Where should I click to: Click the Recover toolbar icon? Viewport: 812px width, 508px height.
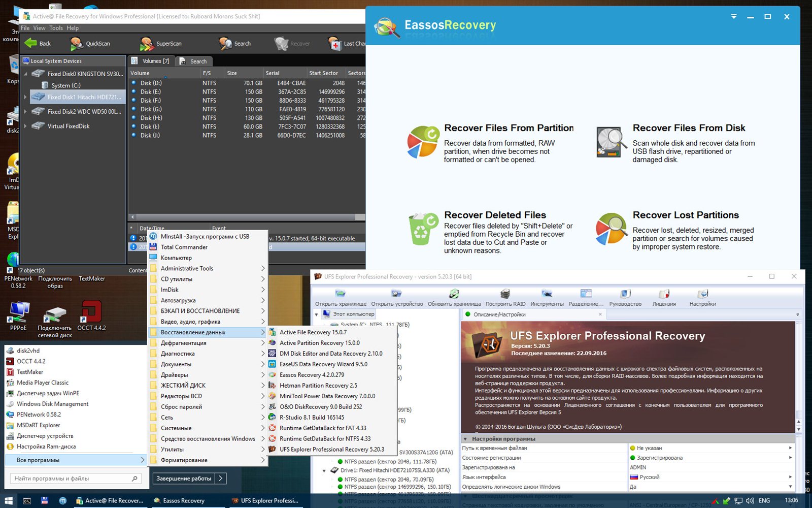tap(281, 44)
